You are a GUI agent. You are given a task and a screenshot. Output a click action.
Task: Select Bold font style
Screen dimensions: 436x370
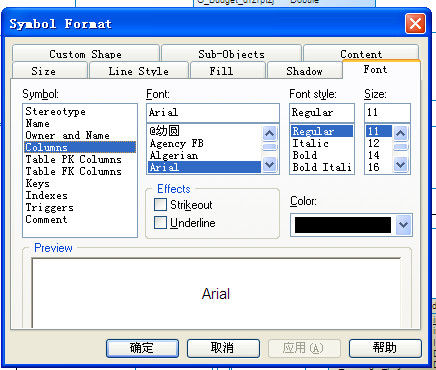(x=322, y=155)
